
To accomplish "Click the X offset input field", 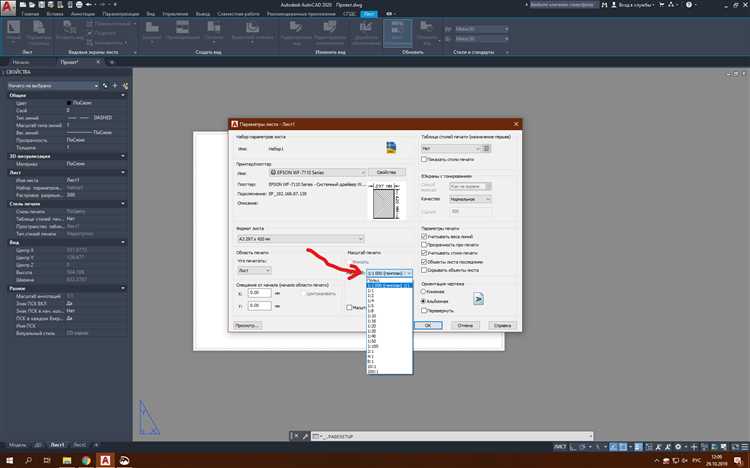I will pos(259,293).
